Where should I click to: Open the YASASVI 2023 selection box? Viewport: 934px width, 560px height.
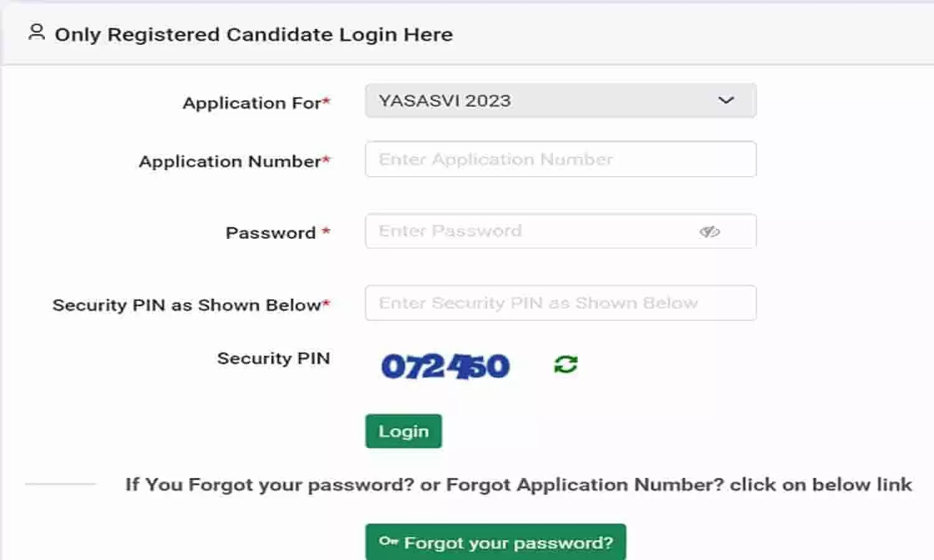point(548,101)
